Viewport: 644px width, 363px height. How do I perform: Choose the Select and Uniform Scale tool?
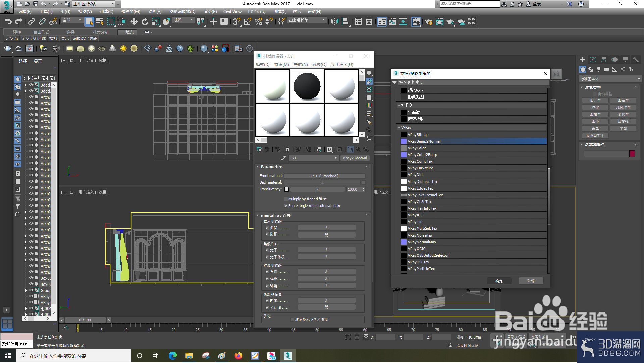click(155, 22)
